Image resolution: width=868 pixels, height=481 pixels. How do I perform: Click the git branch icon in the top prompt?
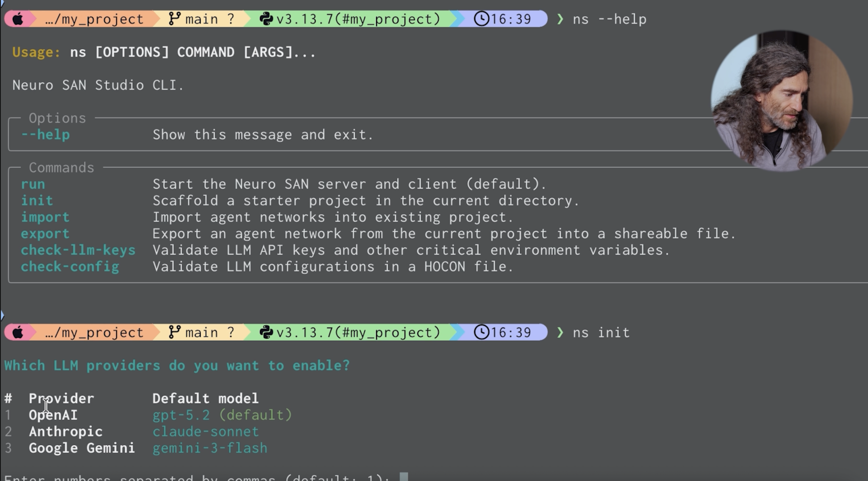pos(174,19)
